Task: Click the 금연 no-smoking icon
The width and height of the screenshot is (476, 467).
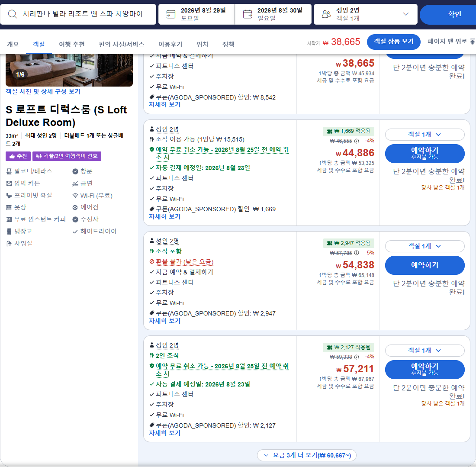Action: 75,184
